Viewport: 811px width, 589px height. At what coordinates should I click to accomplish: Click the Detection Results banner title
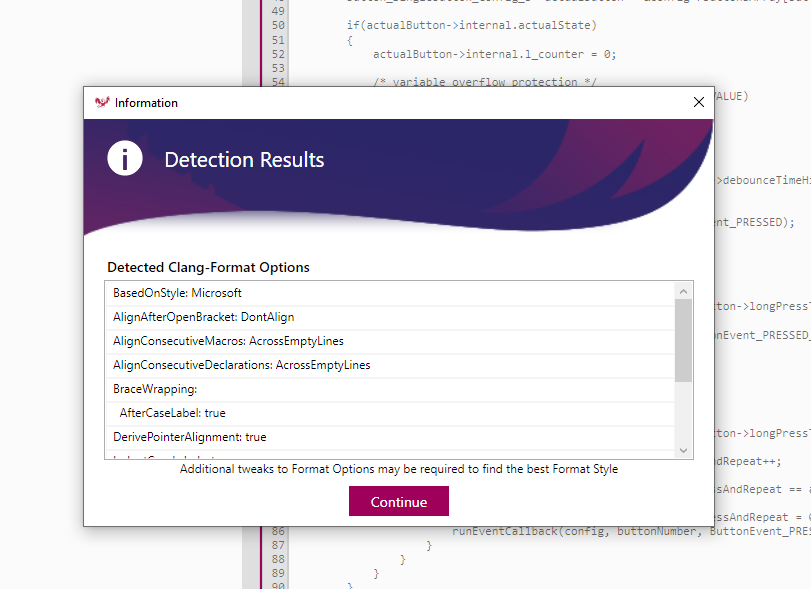pyautogui.click(x=244, y=160)
